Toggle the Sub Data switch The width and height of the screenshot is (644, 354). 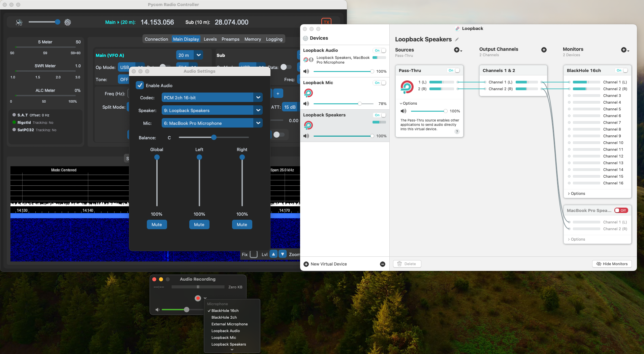click(x=286, y=67)
